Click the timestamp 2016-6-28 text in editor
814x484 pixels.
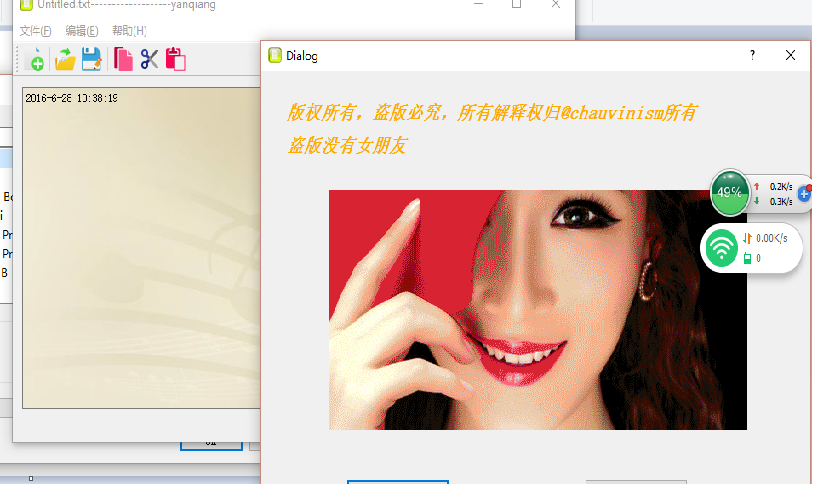(x=71, y=98)
